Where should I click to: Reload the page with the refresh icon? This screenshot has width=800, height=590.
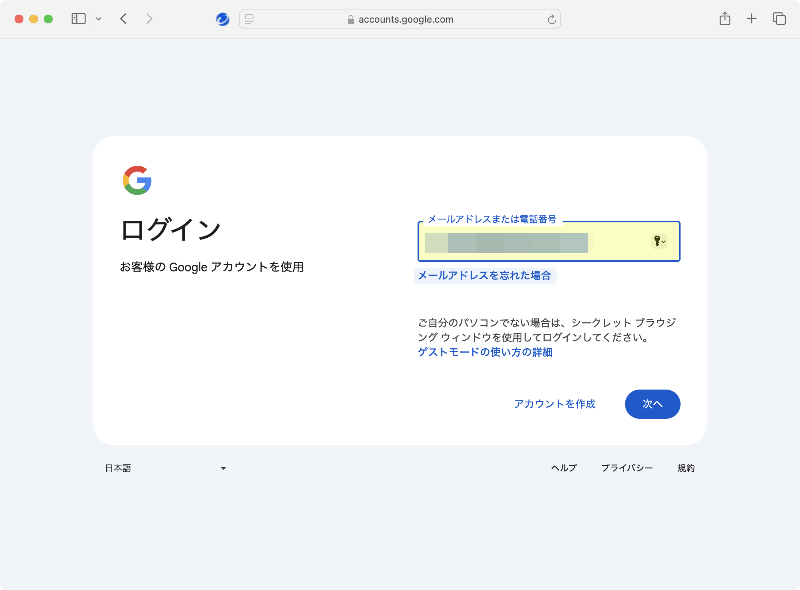pos(552,19)
